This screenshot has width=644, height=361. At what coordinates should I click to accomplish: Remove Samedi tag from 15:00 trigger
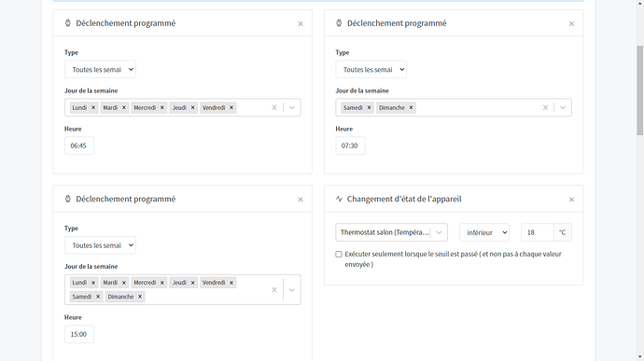pyautogui.click(x=98, y=297)
